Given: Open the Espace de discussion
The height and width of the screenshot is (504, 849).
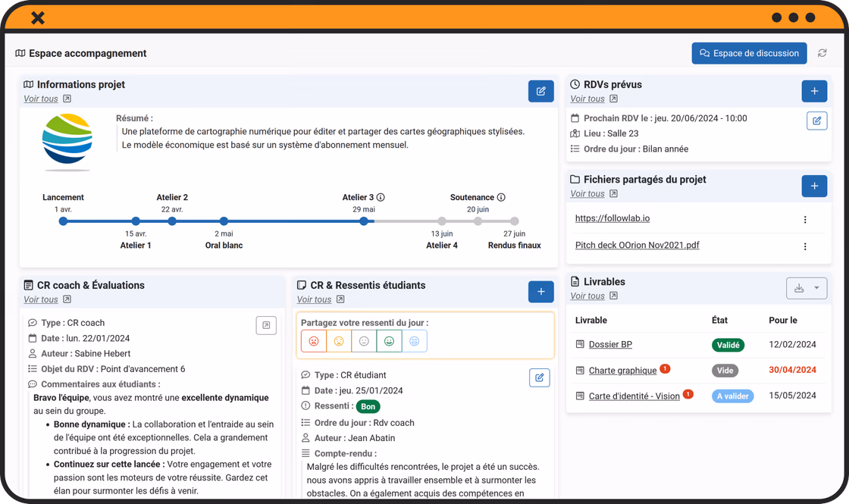Looking at the screenshot, I should pyautogui.click(x=749, y=53).
